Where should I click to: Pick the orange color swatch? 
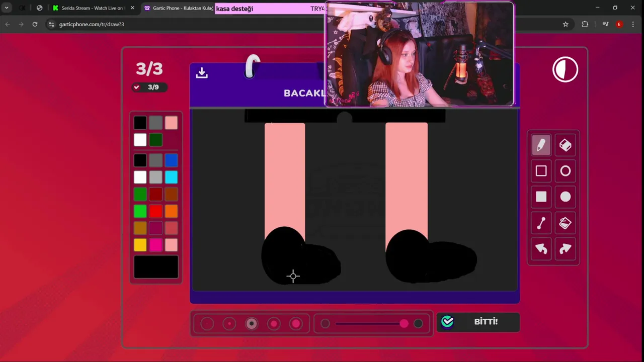click(171, 211)
